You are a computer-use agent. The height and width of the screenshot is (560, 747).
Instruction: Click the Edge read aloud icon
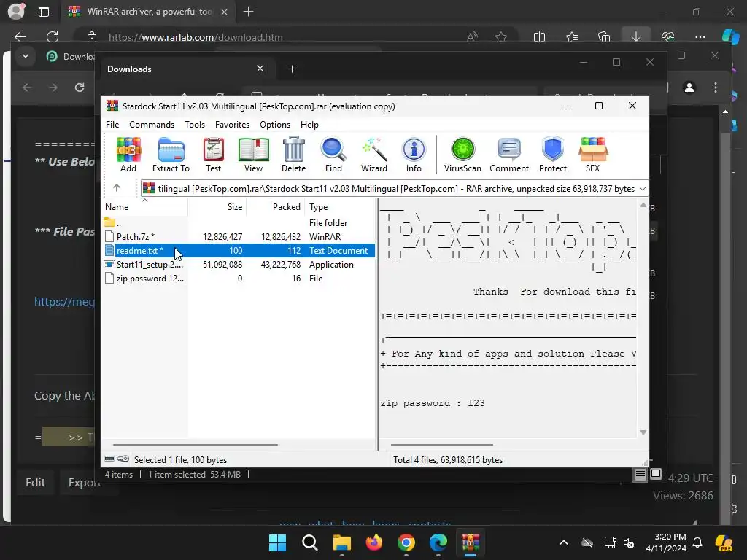point(472,36)
